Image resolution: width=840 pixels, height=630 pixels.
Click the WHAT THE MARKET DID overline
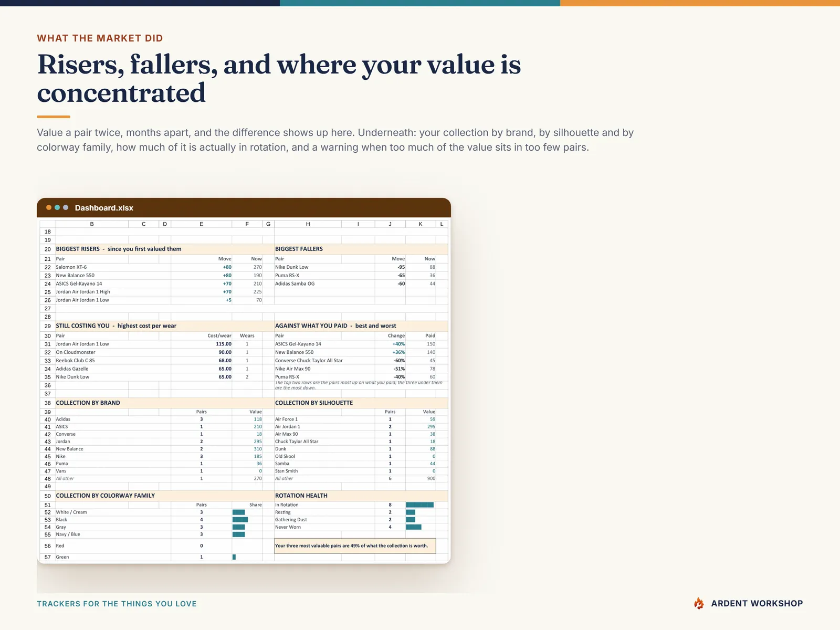pyautogui.click(x=100, y=38)
